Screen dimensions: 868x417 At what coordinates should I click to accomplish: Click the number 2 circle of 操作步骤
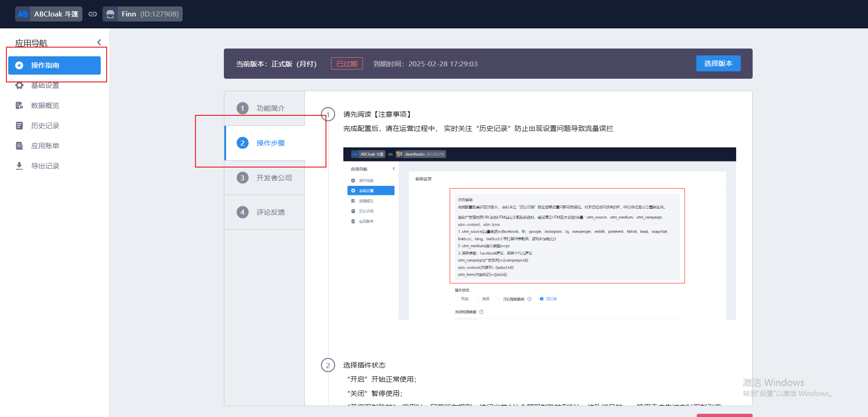point(243,143)
